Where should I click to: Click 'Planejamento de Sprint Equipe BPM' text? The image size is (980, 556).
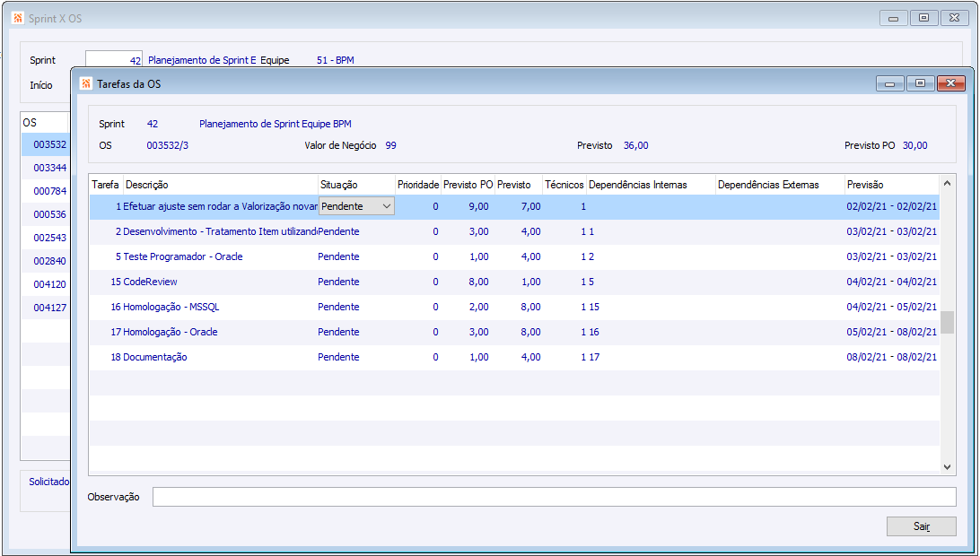[x=275, y=125]
